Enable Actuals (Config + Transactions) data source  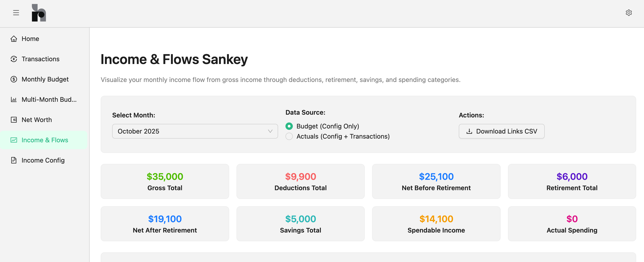point(289,136)
